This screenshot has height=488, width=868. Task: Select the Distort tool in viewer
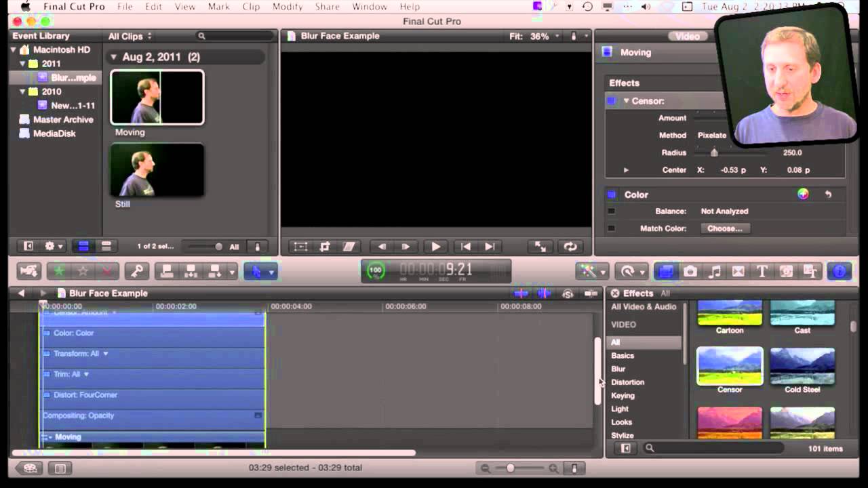coord(349,247)
